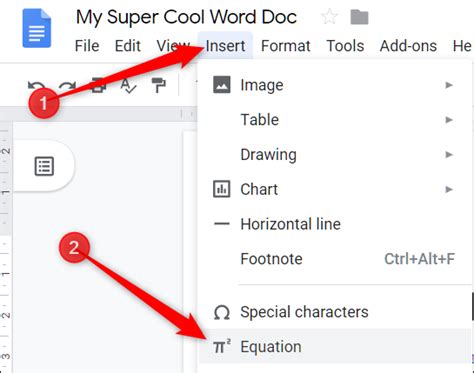Screen dimensions: 474x373
Task: Select Horizontal line menu entry
Action: click(335, 224)
